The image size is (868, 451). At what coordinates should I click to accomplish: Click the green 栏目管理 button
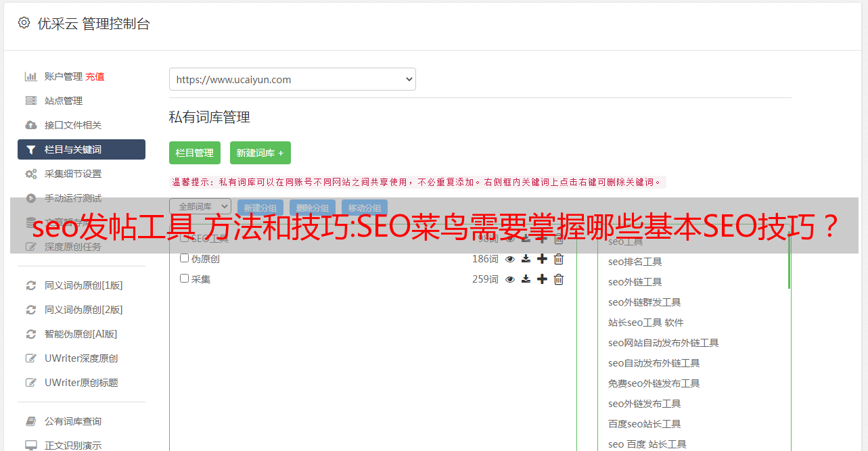click(195, 153)
